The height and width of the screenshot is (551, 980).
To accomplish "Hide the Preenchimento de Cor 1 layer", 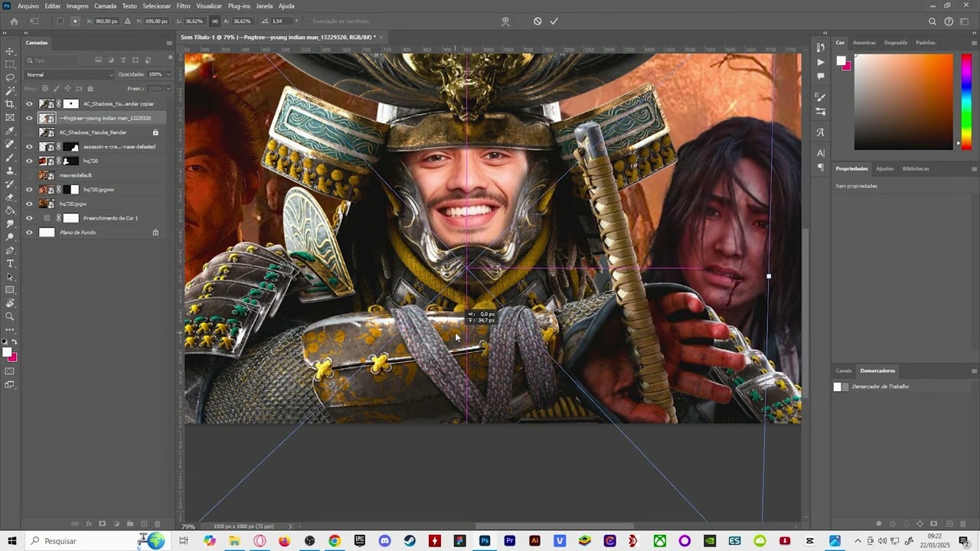I will [x=29, y=218].
